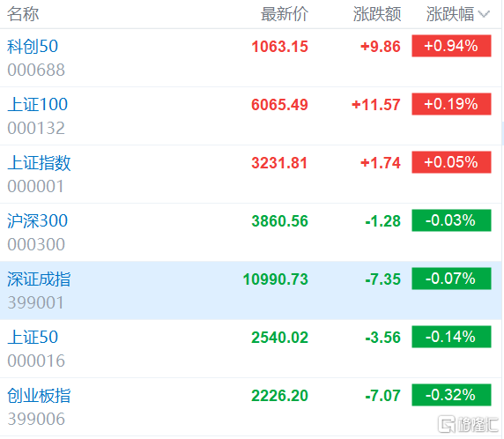
Task: Click the 名称 column header
Action: click(23, 14)
